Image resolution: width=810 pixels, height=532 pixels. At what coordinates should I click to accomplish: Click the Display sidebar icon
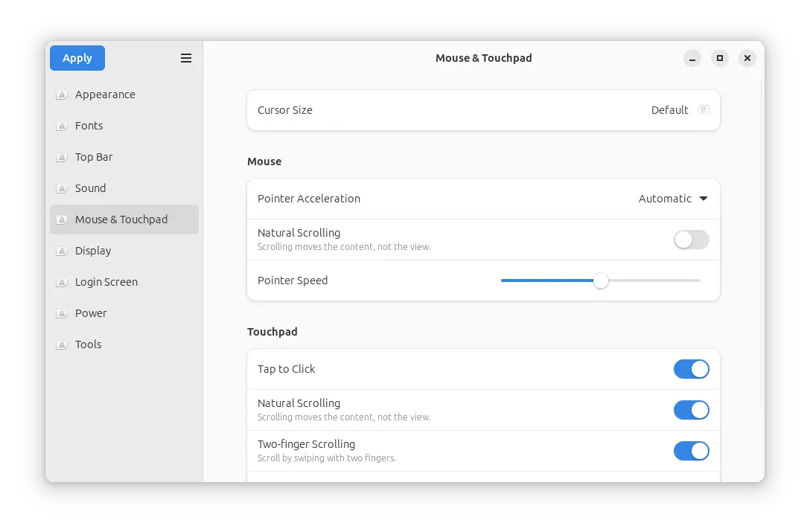point(62,251)
